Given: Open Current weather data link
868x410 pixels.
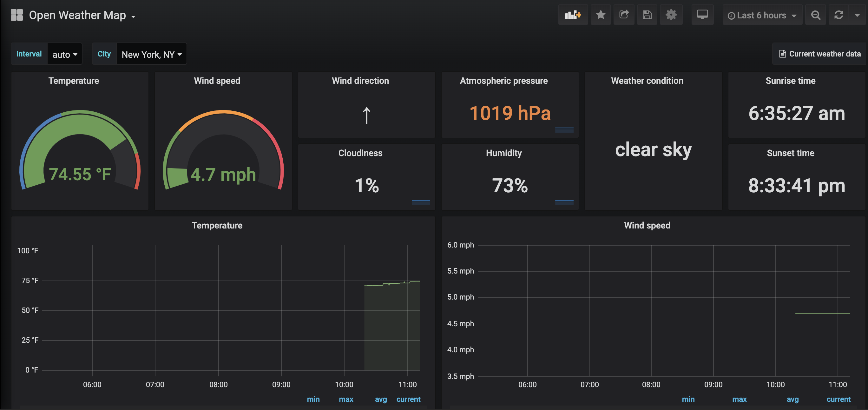Looking at the screenshot, I should [819, 54].
